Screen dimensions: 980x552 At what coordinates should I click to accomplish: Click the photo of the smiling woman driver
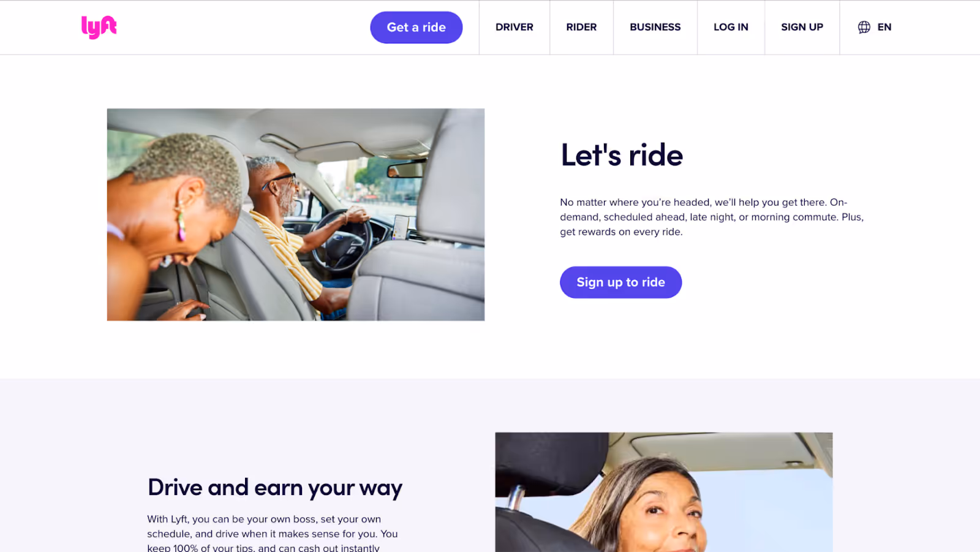pos(664,492)
